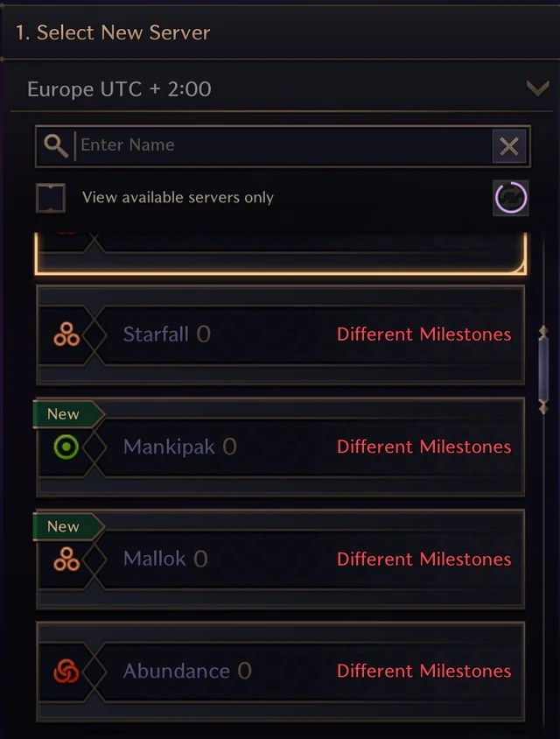Click the red Abundance server emblem
The image size is (560, 739).
[x=65, y=671]
